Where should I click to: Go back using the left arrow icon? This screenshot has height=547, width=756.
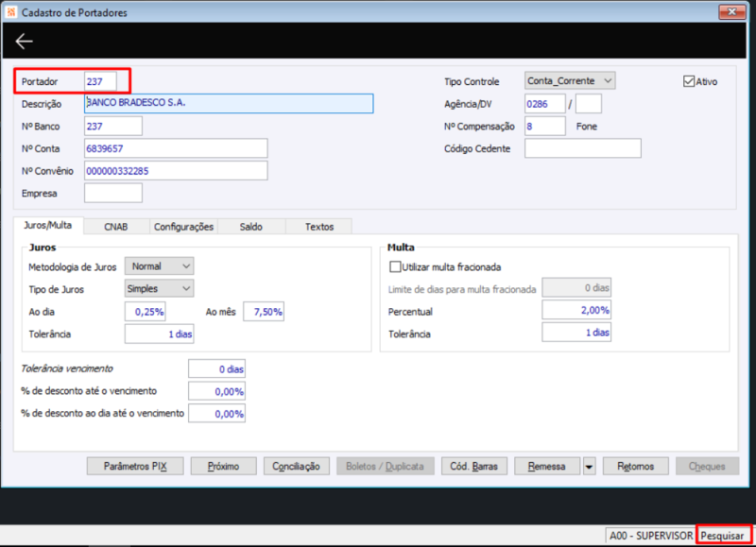pyautogui.click(x=24, y=41)
